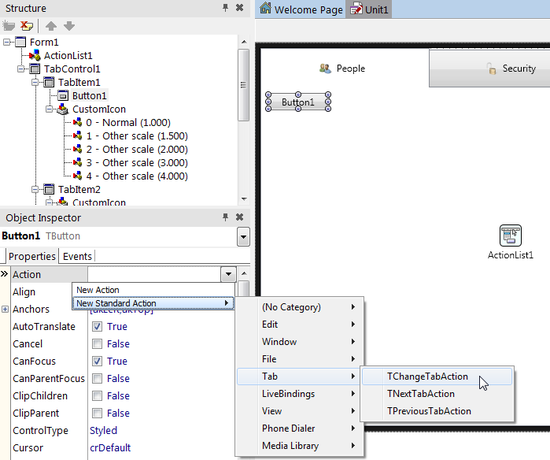Select ActionList1 in the Structure tree
Image resolution: width=550 pixels, height=460 pixels.
pos(68,55)
